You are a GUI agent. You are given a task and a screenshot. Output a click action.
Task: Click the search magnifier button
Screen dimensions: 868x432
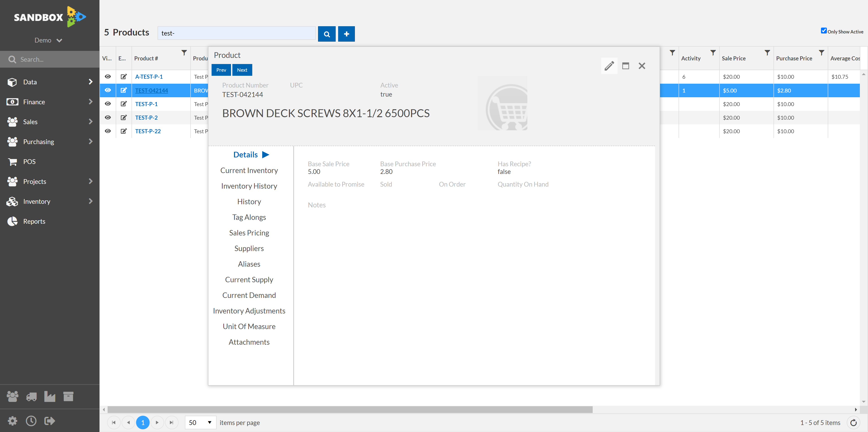tap(326, 34)
